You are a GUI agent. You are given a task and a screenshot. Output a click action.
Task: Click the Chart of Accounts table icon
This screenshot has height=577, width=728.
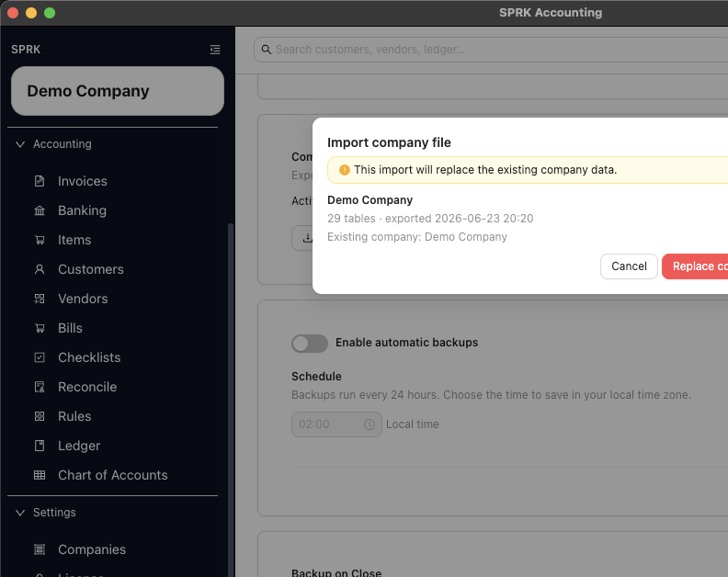40,475
